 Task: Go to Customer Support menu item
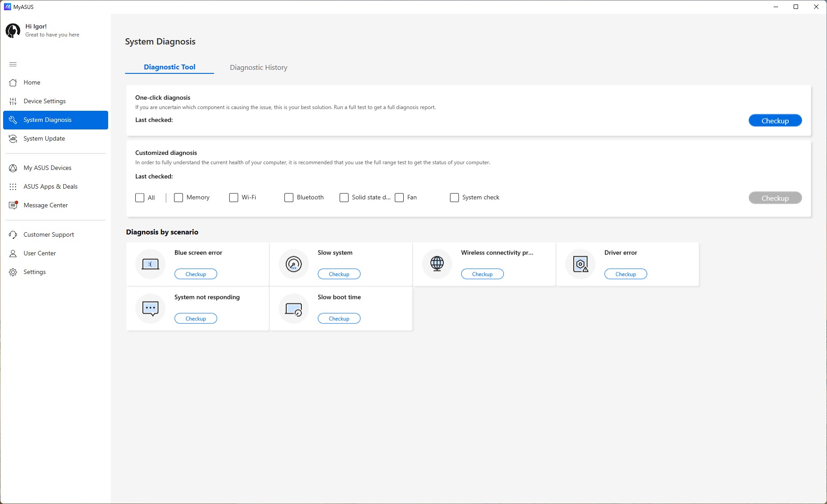point(56,234)
